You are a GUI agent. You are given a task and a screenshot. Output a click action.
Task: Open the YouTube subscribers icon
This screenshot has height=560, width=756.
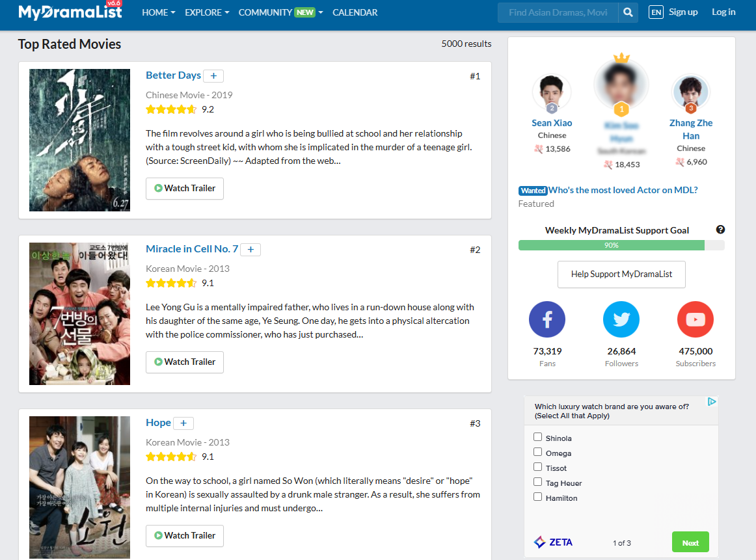[695, 319]
